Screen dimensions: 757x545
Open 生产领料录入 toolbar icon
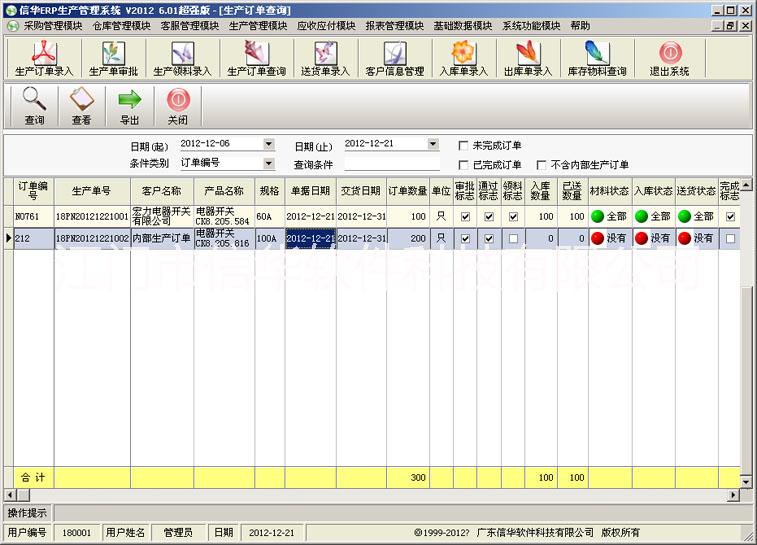(x=182, y=58)
